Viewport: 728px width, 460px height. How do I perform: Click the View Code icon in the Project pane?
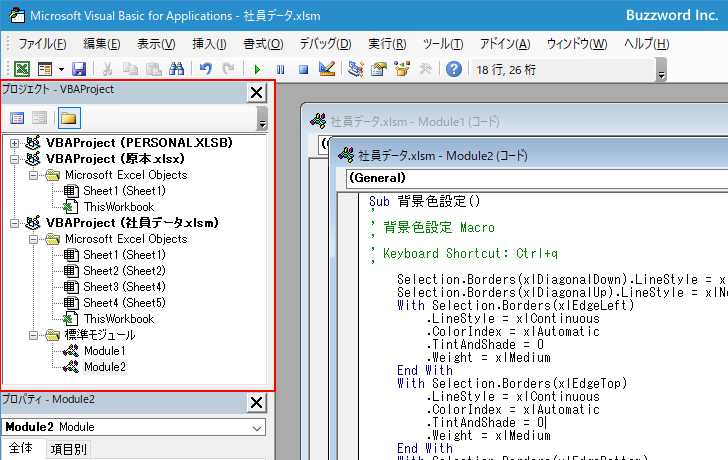click(17, 118)
